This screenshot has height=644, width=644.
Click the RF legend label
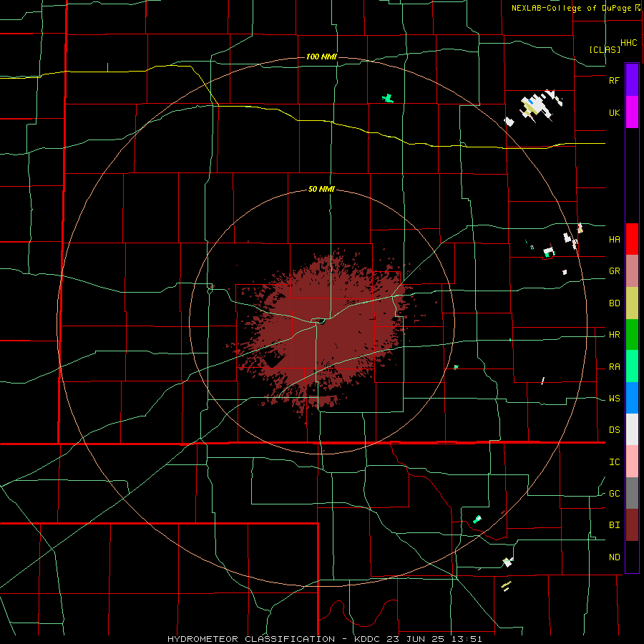click(614, 80)
